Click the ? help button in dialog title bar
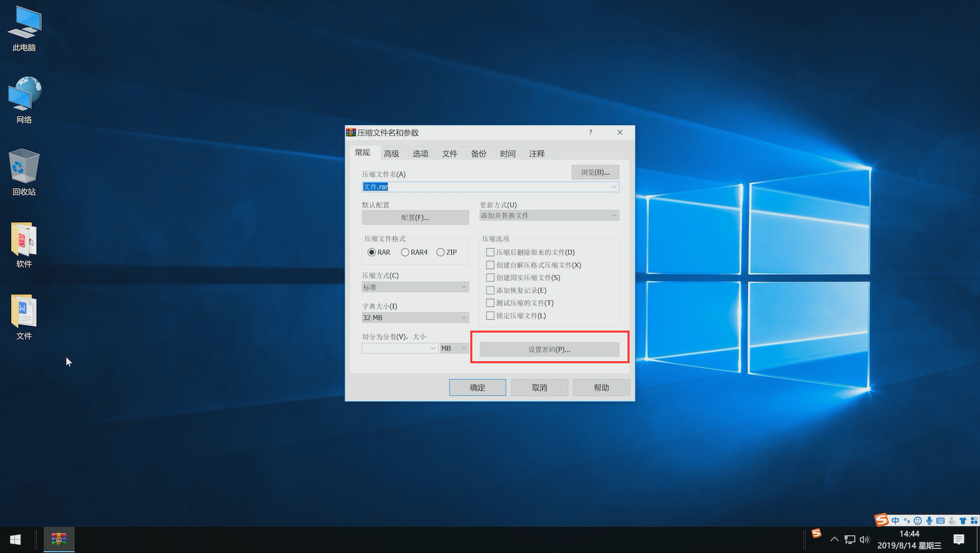This screenshot has height=553, width=980. [x=590, y=133]
